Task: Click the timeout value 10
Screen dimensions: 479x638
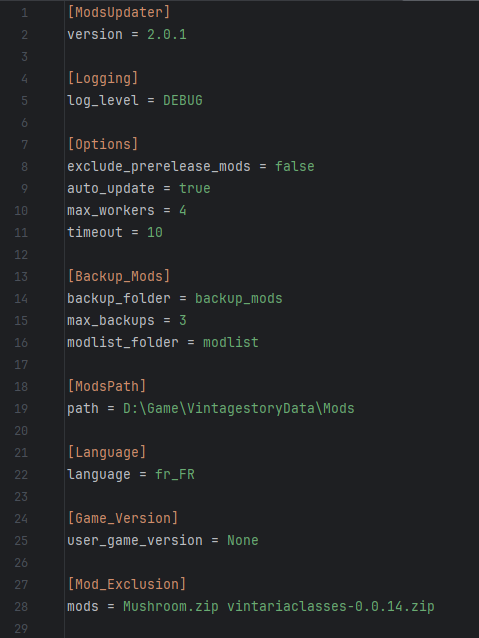Action: tap(155, 232)
